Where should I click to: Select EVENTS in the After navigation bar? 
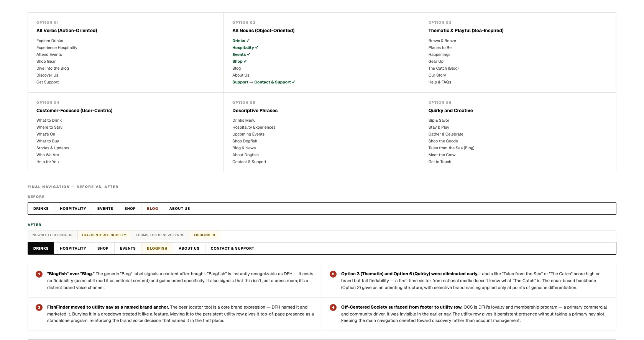pos(128,248)
